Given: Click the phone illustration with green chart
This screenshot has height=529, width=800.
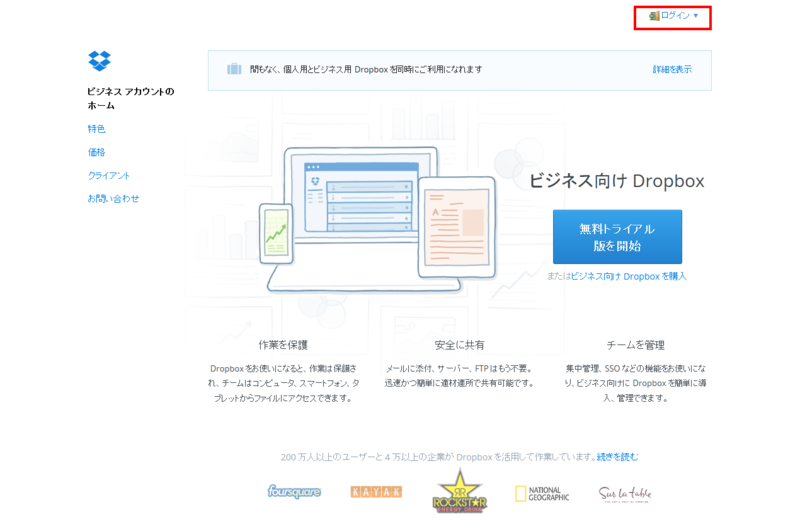Looking at the screenshot, I should (276, 234).
